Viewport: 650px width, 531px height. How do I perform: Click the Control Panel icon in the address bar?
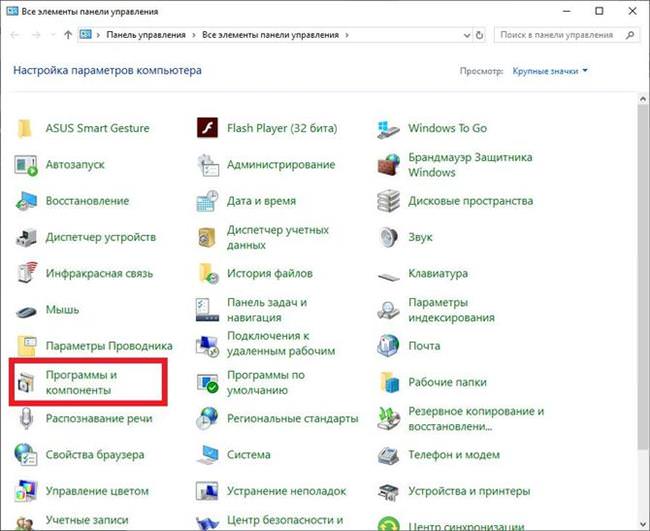85,35
